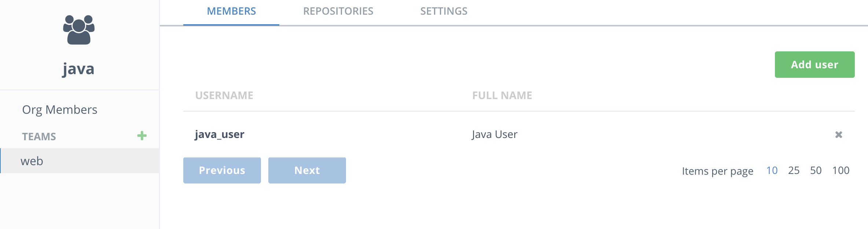Image resolution: width=868 pixels, height=229 pixels.
Task: Click the Username column header
Action: click(224, 95)
